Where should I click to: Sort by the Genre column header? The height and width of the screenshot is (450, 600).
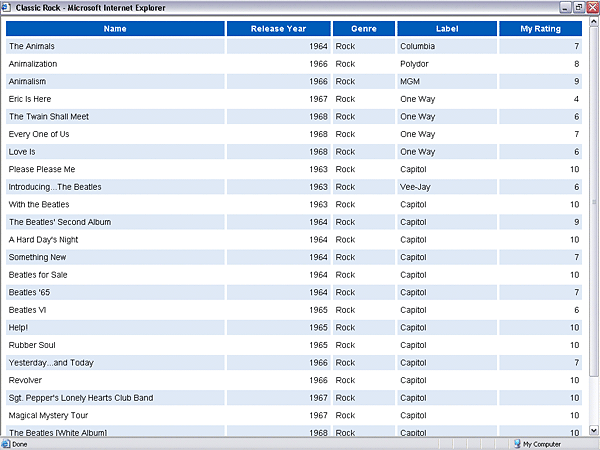363,28
